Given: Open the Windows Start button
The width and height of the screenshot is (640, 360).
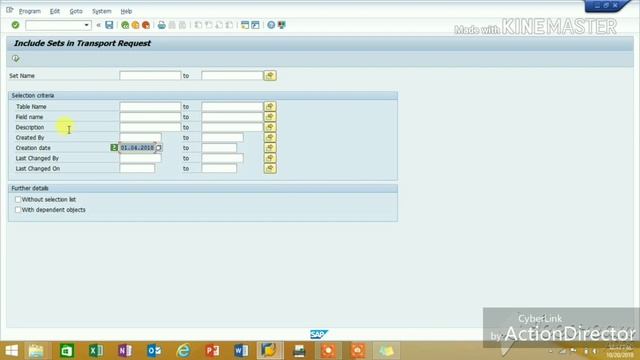Looking at the screenshot, I should click(x=12, y=351).
